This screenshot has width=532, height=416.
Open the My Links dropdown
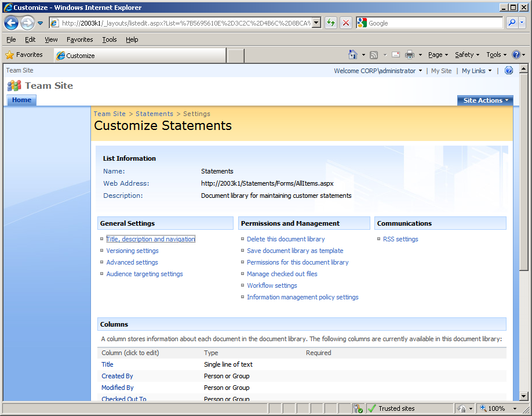[x=476, y=70]
